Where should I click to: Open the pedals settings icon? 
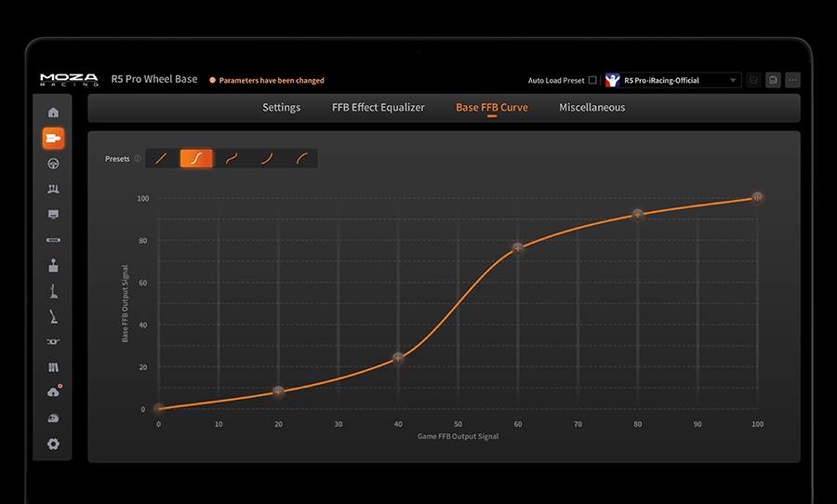[53, 189]
